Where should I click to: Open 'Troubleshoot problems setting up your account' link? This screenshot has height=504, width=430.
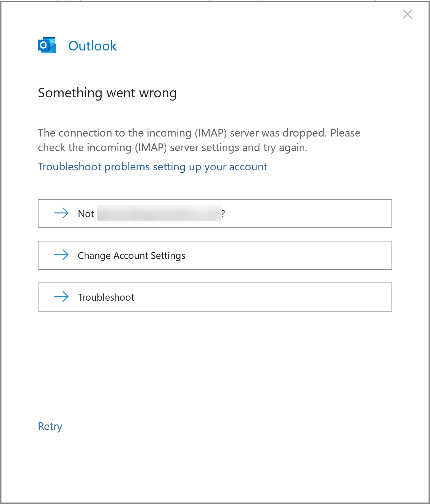[x=153, y=167]
